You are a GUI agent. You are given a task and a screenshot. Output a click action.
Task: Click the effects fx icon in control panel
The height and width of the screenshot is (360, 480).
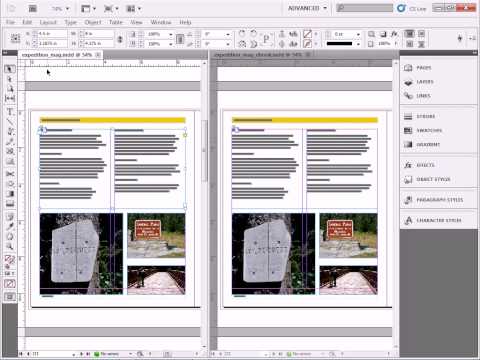[x=394, y=34]
